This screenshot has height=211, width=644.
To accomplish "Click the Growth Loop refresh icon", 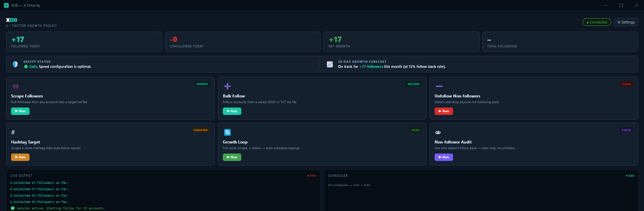I will pyautogui.click(x=227, y=132).
